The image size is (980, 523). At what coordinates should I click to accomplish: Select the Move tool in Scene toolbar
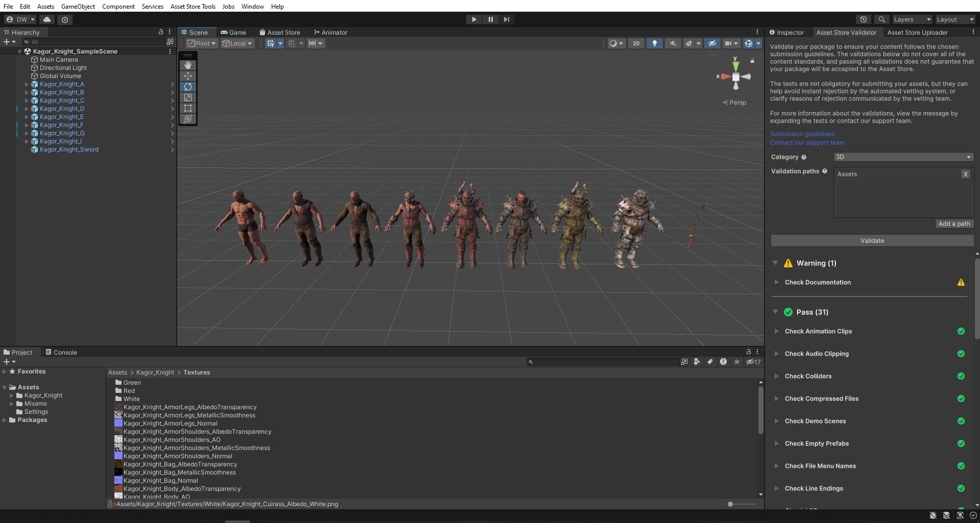coord(188,76)
